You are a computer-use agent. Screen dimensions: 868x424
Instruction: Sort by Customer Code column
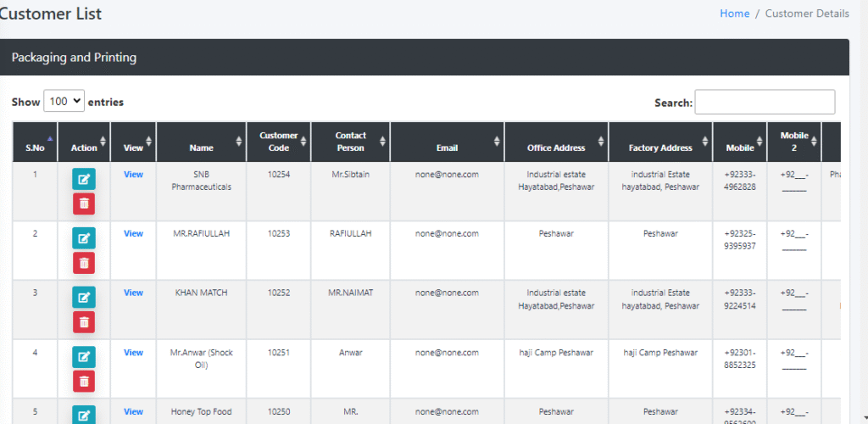pyautogui.click(x=279, y=142)
